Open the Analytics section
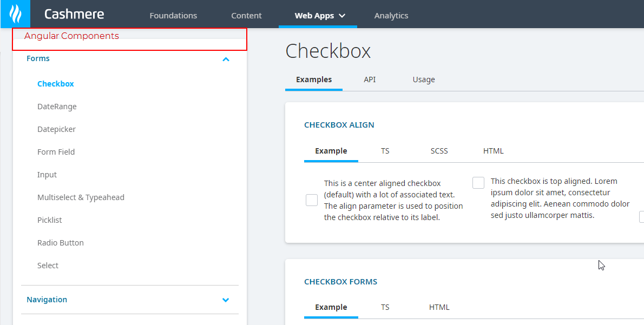The height and width of the screenshot is (325, 644). pyautogui.click(x=391, y=16)
